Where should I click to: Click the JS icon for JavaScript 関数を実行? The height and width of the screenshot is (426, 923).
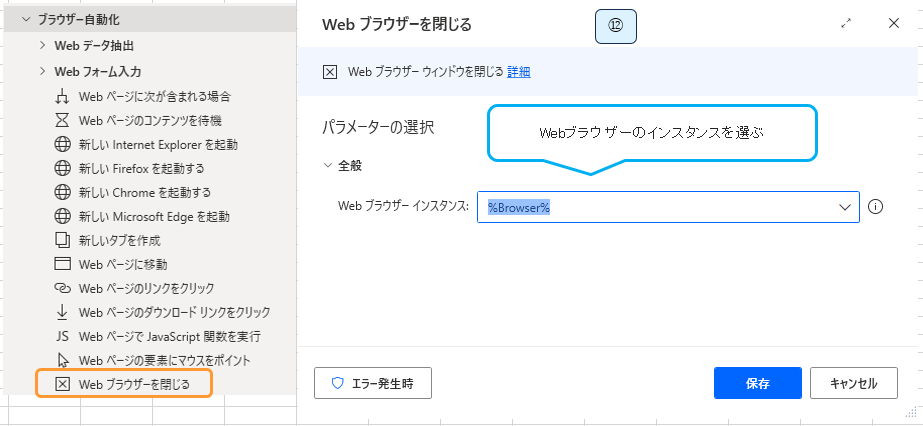point(62,336)
